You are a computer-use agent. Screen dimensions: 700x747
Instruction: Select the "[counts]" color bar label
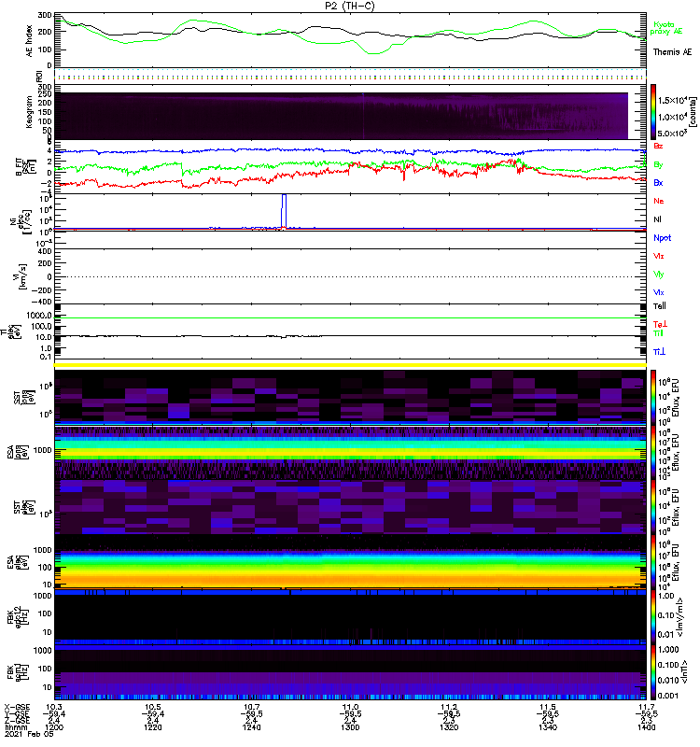693,112
